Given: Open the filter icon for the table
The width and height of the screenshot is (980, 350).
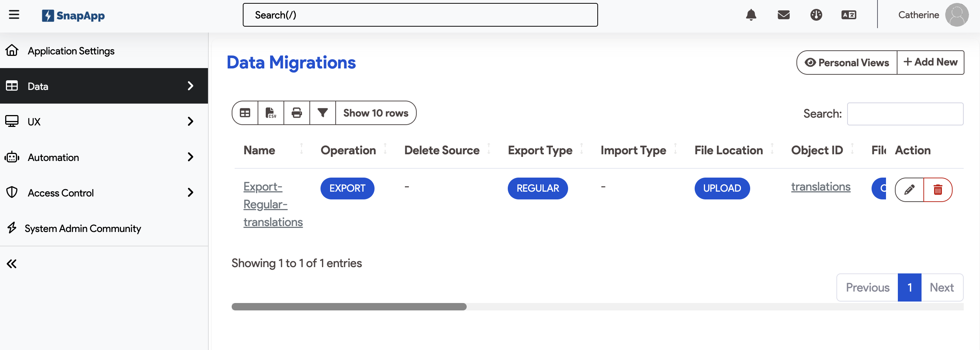Looking at the screenshot, I should click(x=322, y=112).
